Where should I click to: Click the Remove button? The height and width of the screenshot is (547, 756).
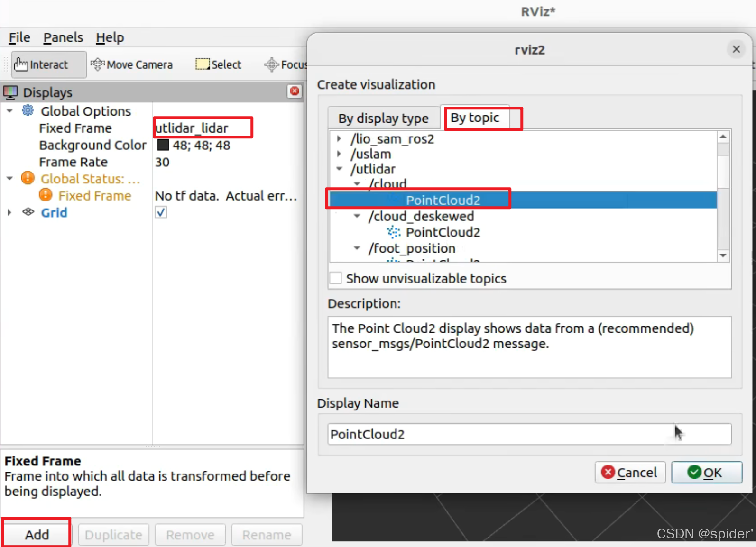coord(190,535)
